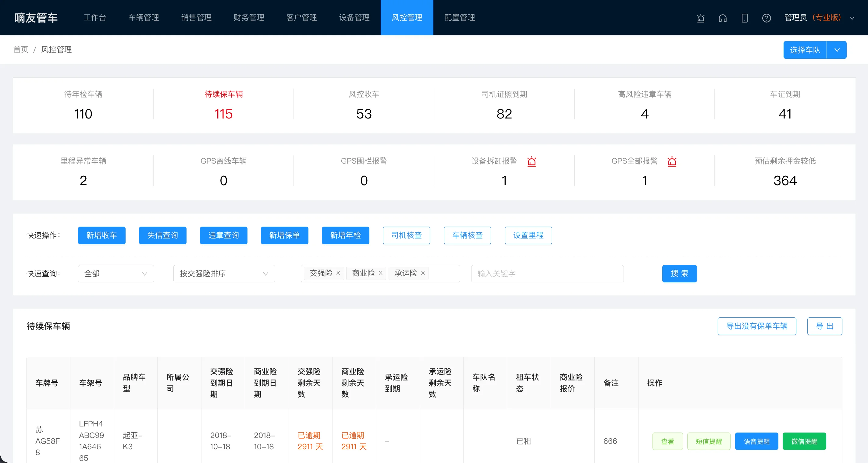
Task: Focus the 输入关键字 search field
Action: pyautogui.click(x=547, y=274)
